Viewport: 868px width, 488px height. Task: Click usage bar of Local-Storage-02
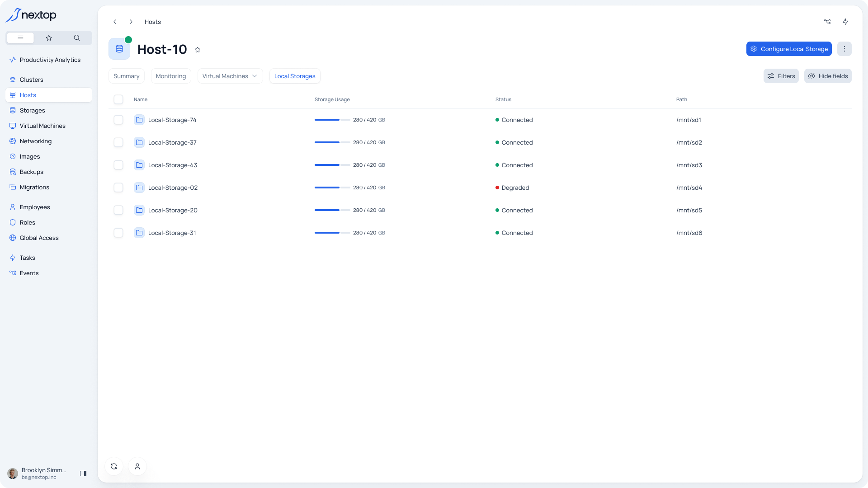tap(332, 188)
